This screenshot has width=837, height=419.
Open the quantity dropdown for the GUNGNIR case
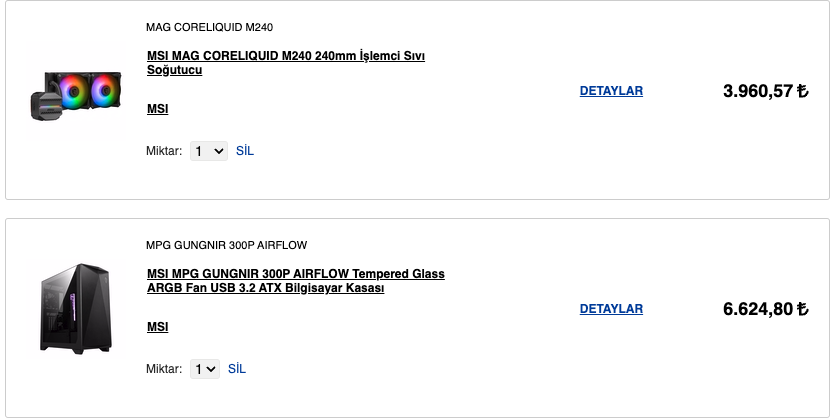(205, 369)
